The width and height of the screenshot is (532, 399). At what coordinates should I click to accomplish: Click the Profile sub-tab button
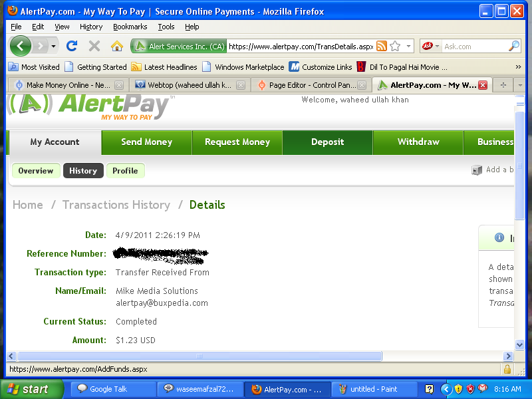click(x=125, y=170)
